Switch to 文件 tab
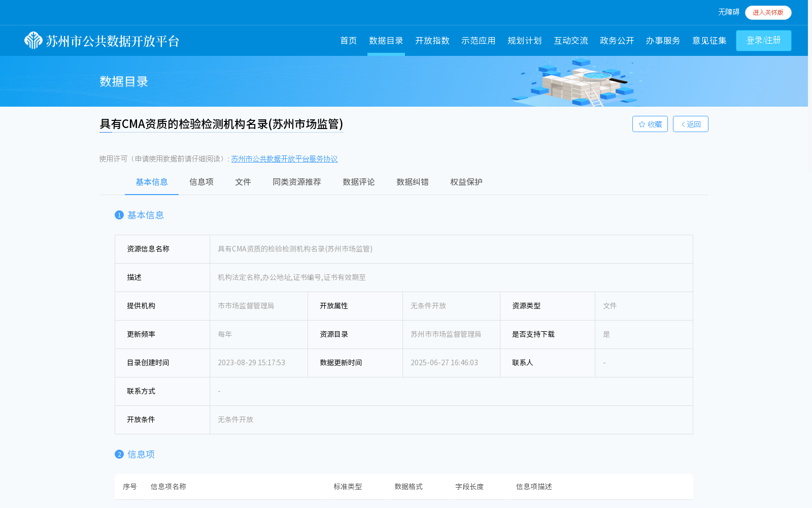 [x=243, y=182]
